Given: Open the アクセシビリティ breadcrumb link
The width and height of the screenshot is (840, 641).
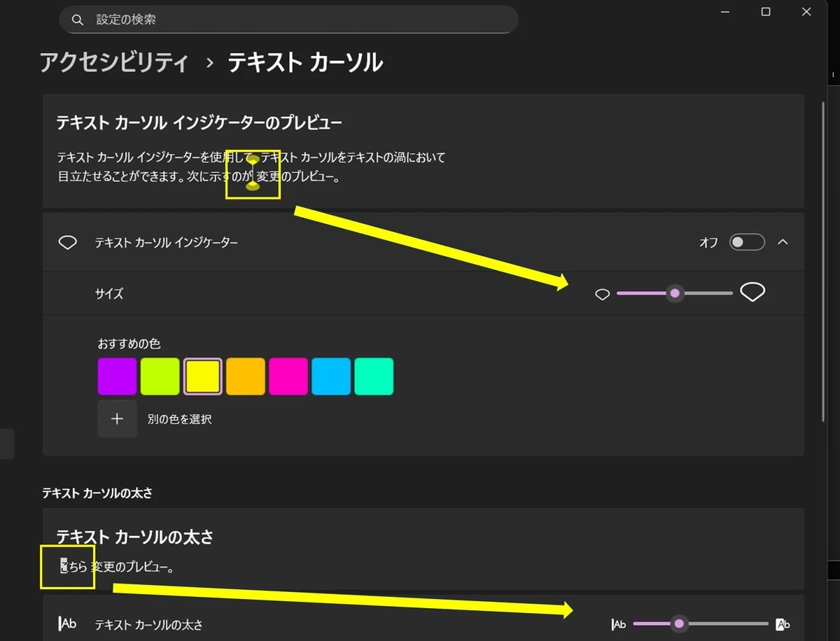Looking at the screenshot, I should point(115,62).
